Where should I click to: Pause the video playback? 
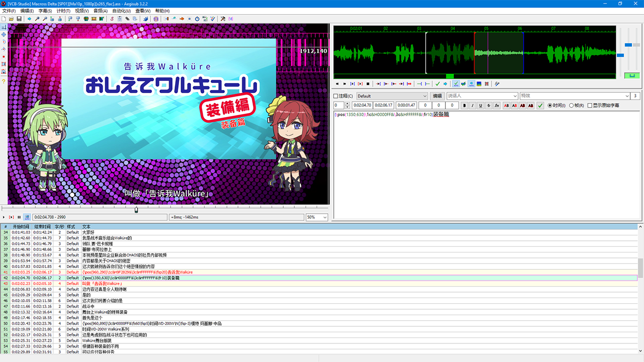pos(19,217)
